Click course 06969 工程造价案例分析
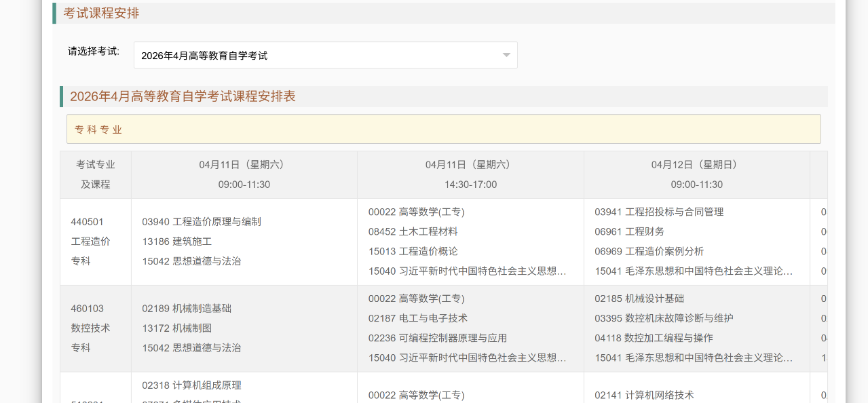Screen dimensions: 868x403 [649, 251]
